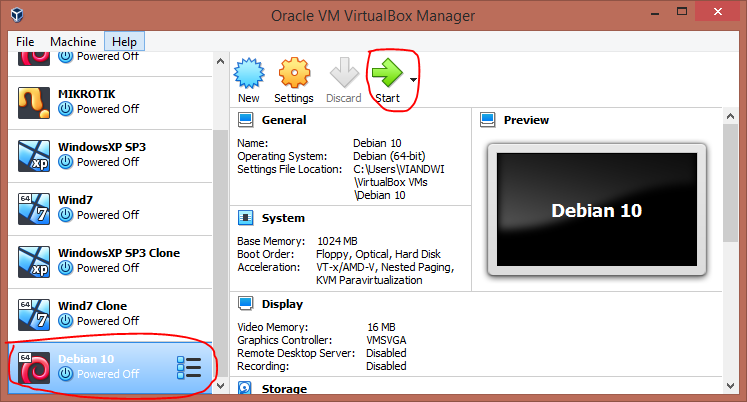747x402 pixels.
Task: Click the VM list scroll down arrow
Action: tap(220, 385)
